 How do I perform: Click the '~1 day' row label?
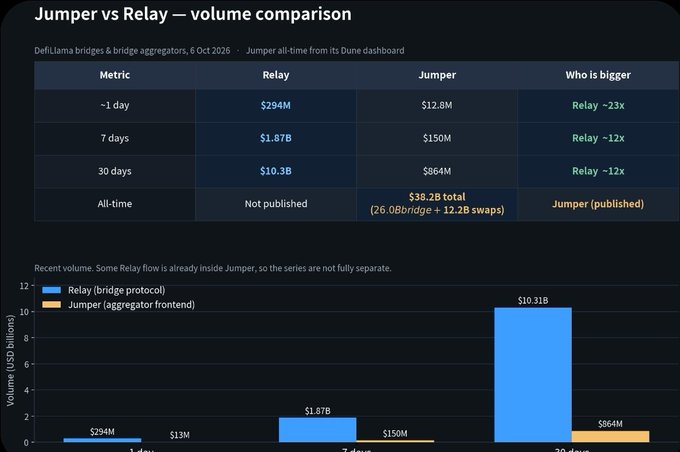(x=115, y=105)
